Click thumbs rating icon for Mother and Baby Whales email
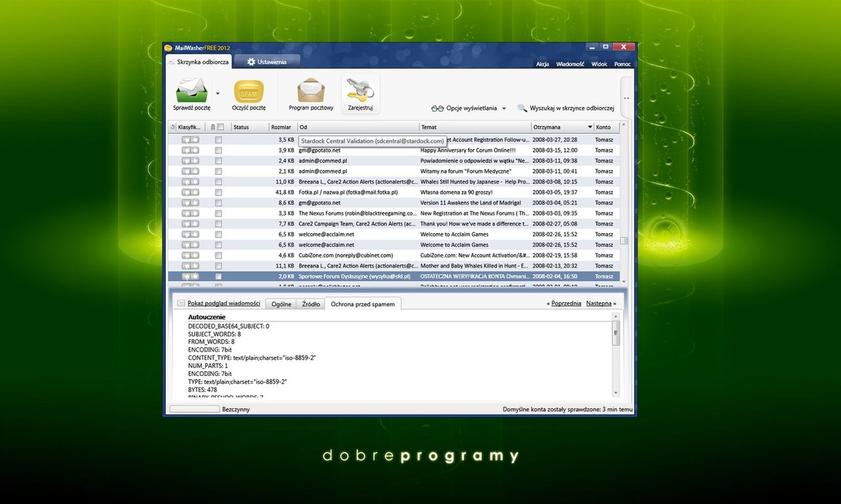Image resolution: width=841 pixels, height=504 pixels. point(191,266)
